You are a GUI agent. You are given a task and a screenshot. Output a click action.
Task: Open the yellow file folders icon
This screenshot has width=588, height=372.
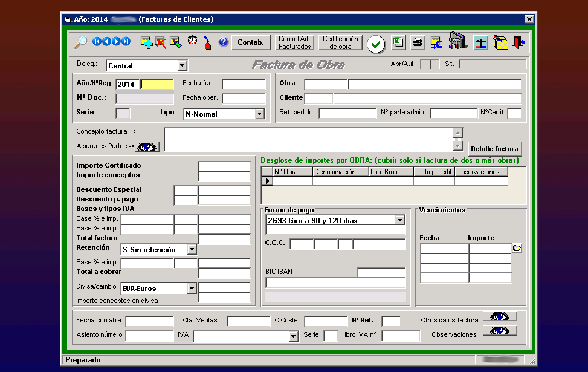coord(500,42)
